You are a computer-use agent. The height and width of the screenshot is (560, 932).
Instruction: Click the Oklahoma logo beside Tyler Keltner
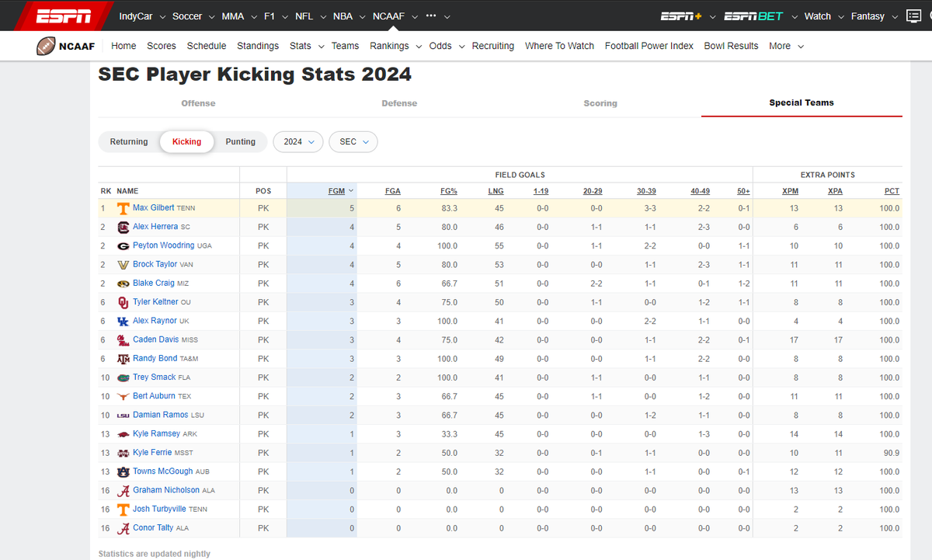pyautogui.click(x=123, y=302)
